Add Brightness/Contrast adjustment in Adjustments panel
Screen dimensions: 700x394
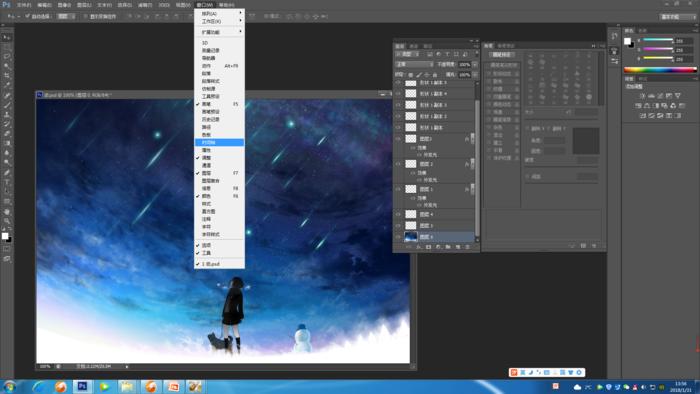[642, 95]
